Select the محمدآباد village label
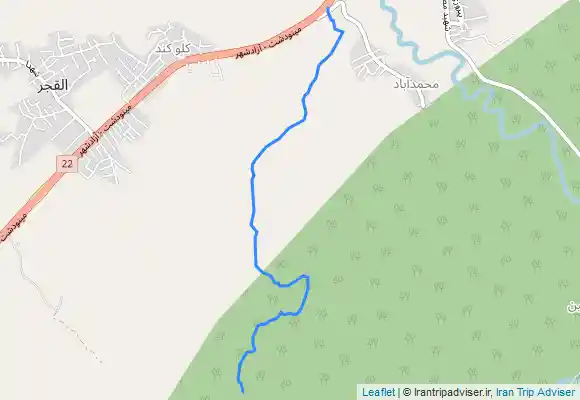Image resolution: width=580 pixels, height=400 pixels. [416, 84]
